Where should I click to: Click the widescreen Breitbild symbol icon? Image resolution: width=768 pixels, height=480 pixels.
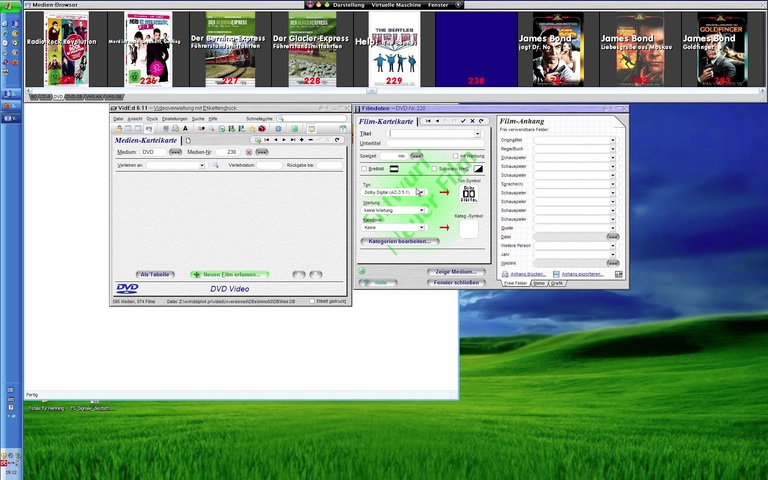coord(394,169)
